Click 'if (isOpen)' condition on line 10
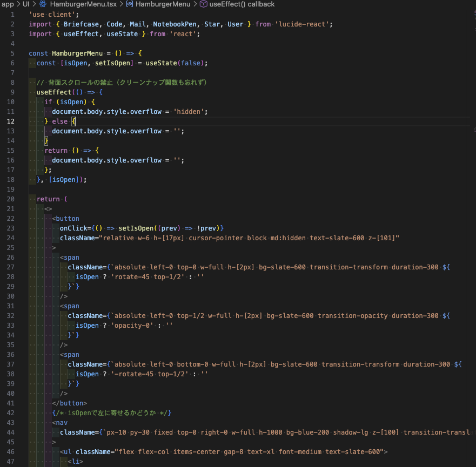The height and width of the screenshot is (467, 476). click(65, 101)
